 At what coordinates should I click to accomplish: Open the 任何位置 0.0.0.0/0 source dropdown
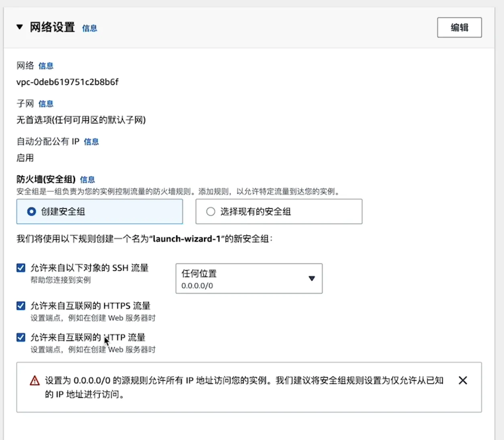pos(249,278)
